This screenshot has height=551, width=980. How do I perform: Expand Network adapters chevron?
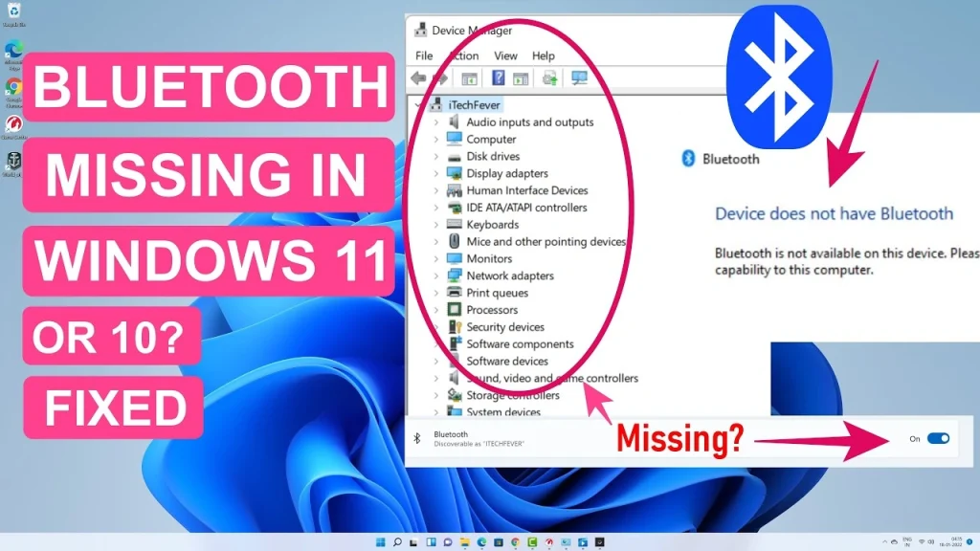436,275
